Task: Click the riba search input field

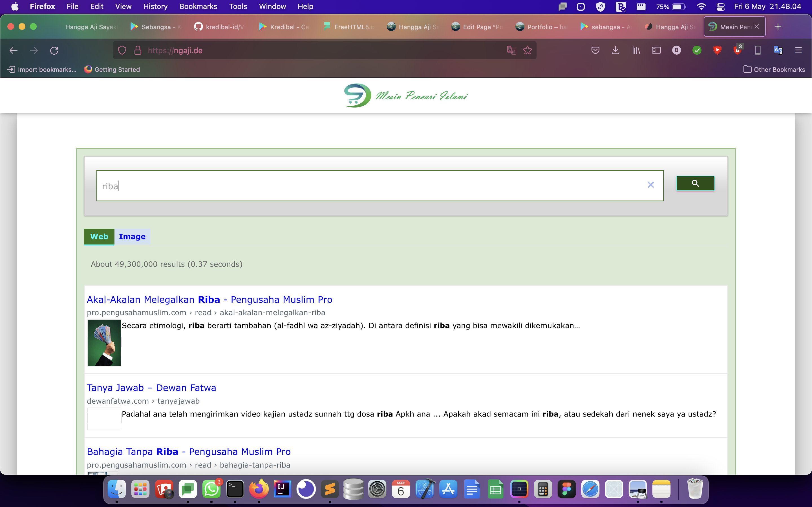Action: click(x=369, y=186)
